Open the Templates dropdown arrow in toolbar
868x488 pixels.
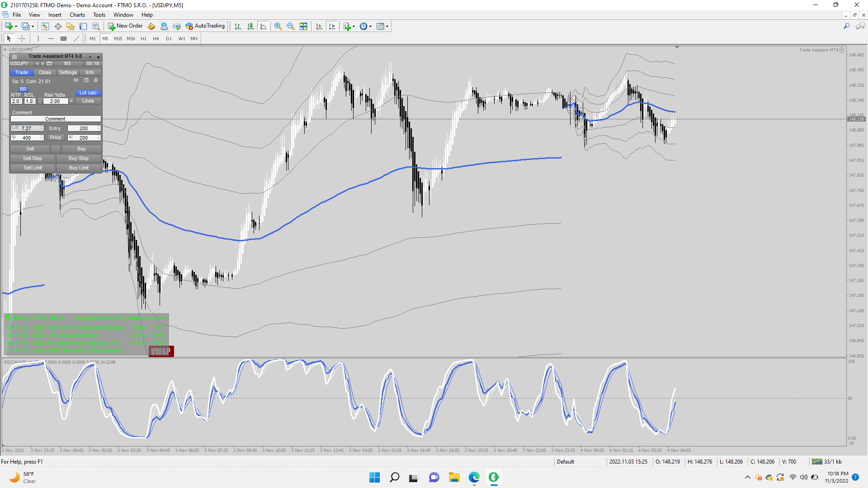[387, 26]
